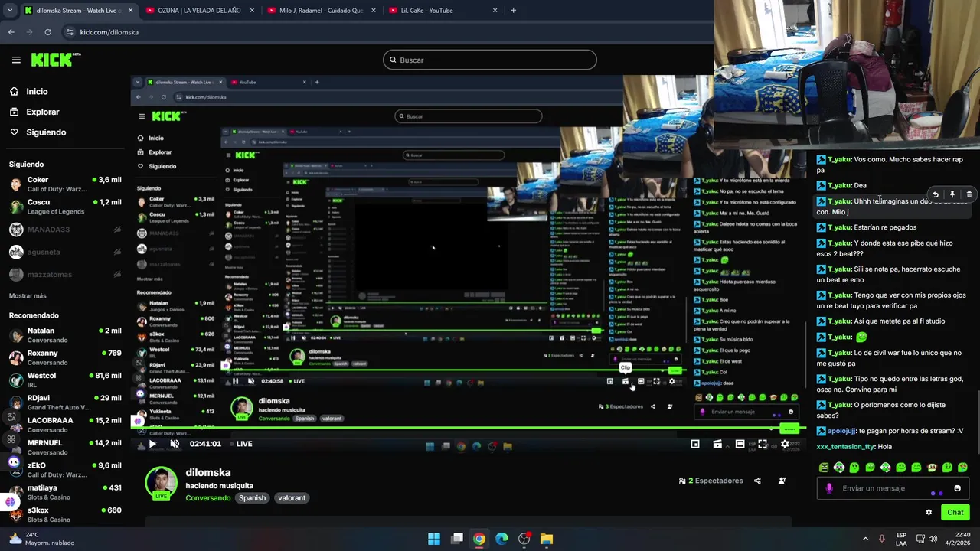The image size is (980, 551).
Task: Go to Inicio in the sidebar
Action: (37, 91)
